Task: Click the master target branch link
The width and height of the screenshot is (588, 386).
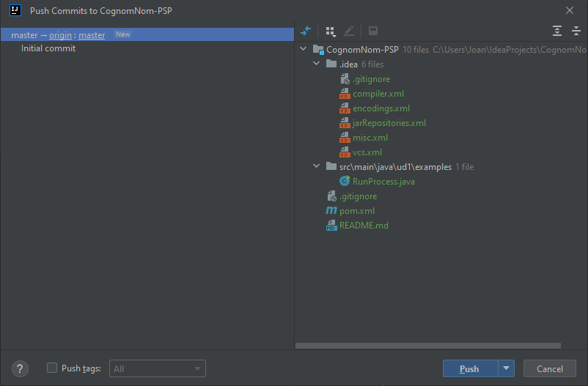Action: pos(92,35)
